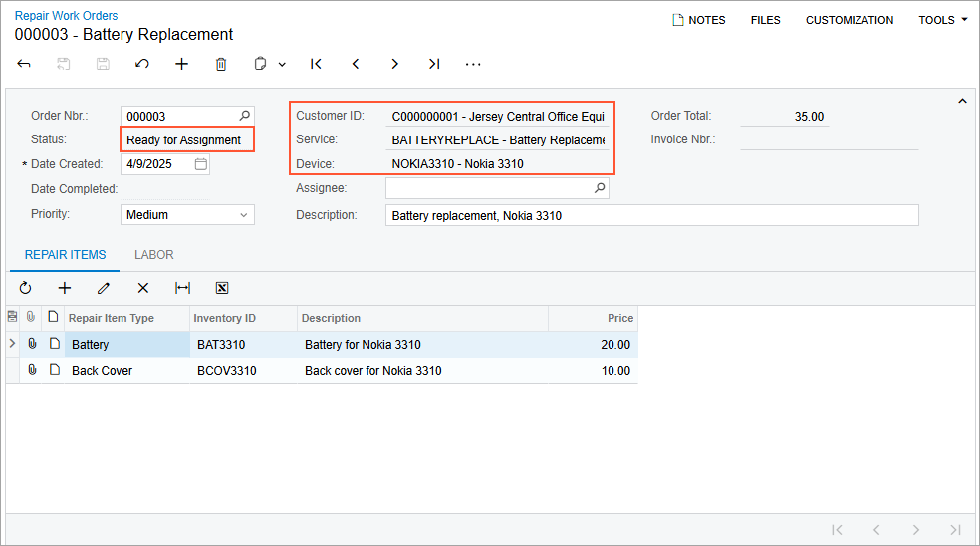Open the Repair Work Orders link
The height and width of the screenshot is (546, 980).
point(66,16)
